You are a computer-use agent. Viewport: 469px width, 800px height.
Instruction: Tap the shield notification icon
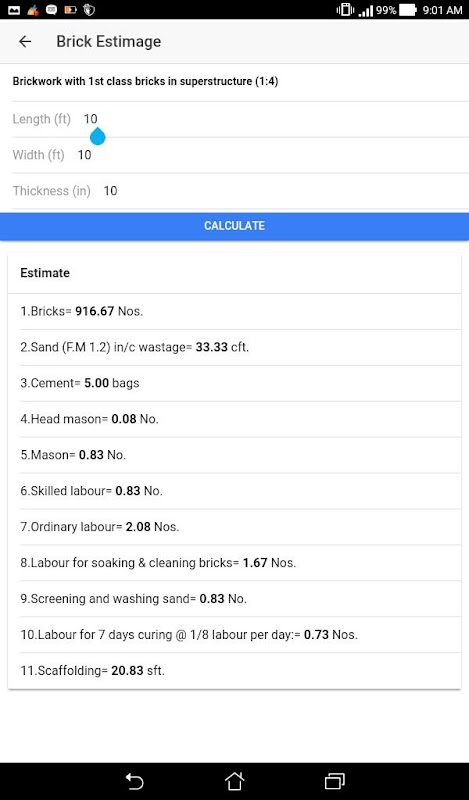pyautogui.click(x=89, y=10)
